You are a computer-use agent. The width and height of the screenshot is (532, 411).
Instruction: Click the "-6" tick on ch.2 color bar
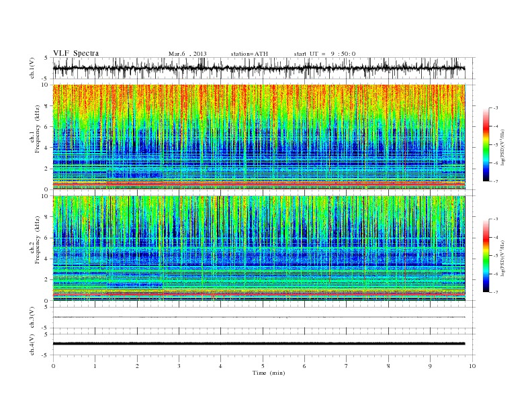[495, 274]
